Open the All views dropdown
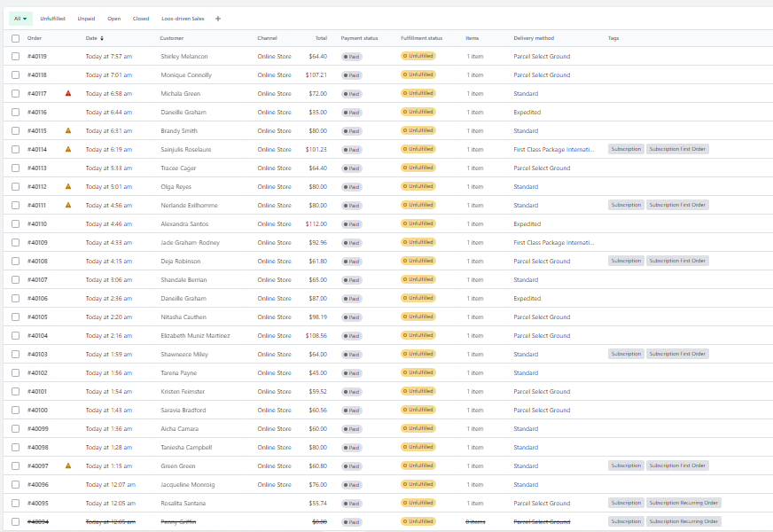 pyautogui.click(x=20, y=19)
